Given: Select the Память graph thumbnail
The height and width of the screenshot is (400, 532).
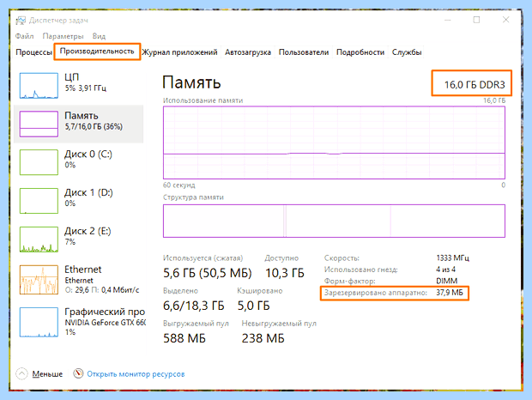Looking at the screenshot, I should pyautogui.click(x=39, y=124).
